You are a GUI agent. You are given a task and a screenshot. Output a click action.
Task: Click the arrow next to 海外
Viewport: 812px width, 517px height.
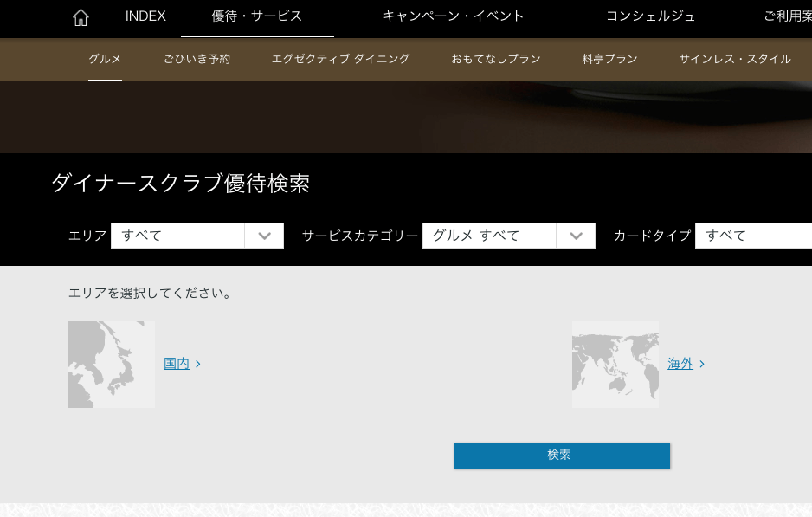click(x=702, y=365)
